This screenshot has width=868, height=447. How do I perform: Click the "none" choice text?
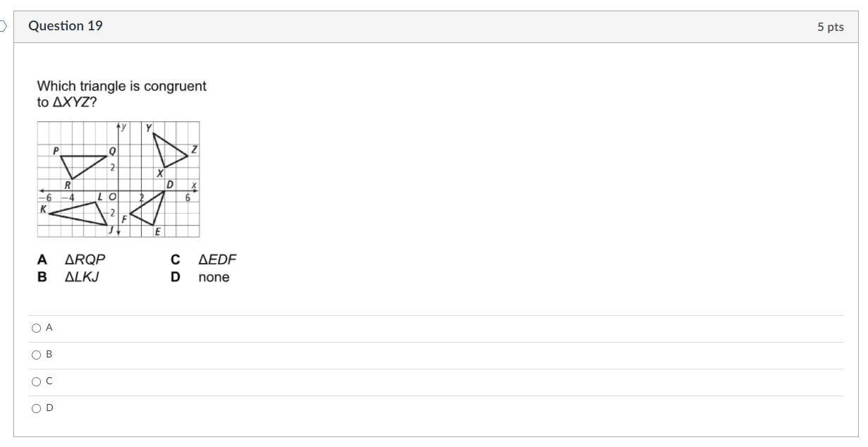click(x=214, y=277)
